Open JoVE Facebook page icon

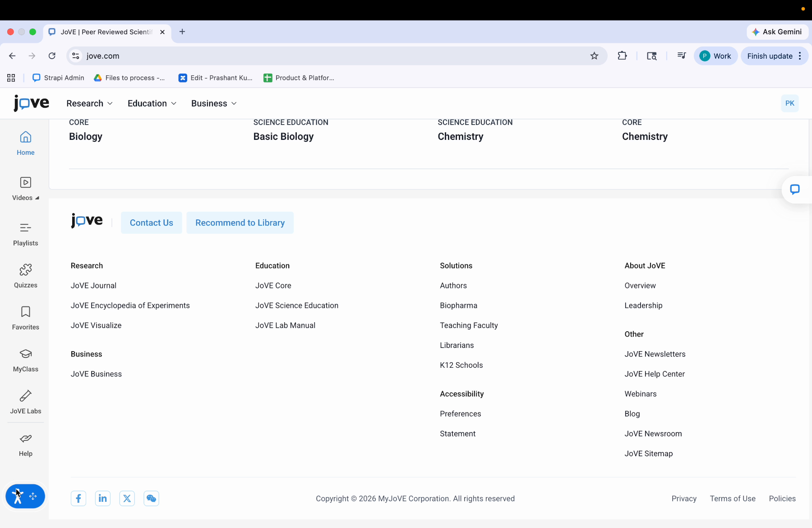(x=78, y=498)
